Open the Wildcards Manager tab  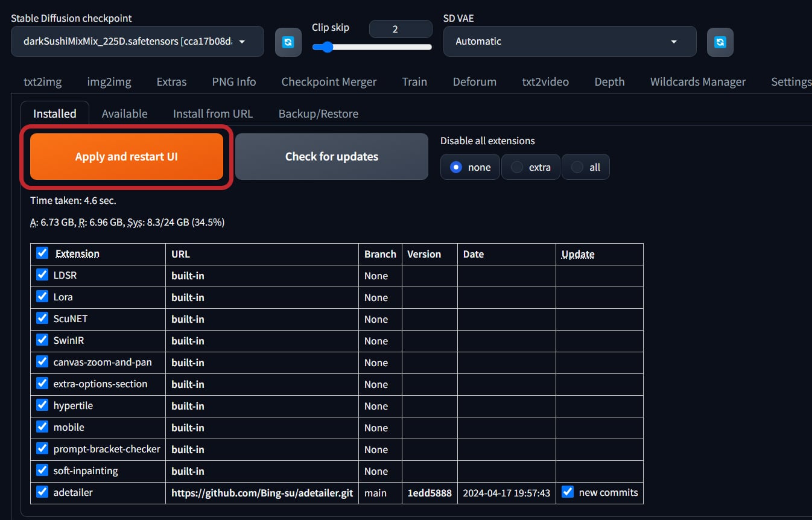point(698,81)
